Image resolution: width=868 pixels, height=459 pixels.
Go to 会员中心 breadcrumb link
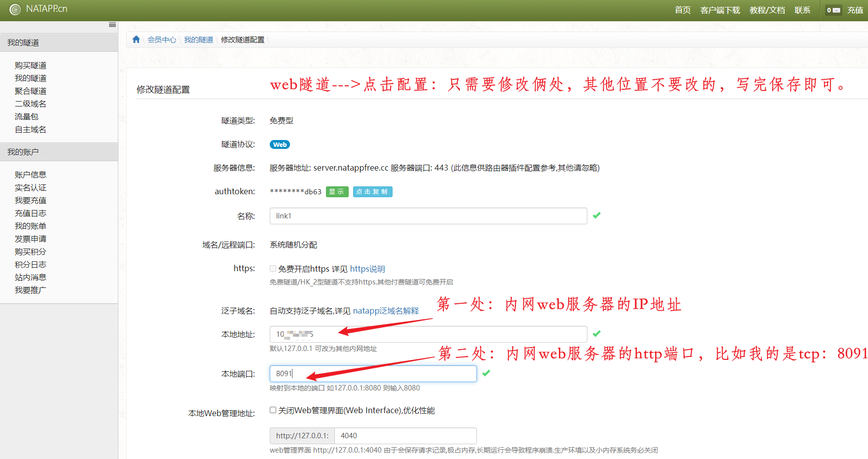pyautogui.click(x=162, y=39)
